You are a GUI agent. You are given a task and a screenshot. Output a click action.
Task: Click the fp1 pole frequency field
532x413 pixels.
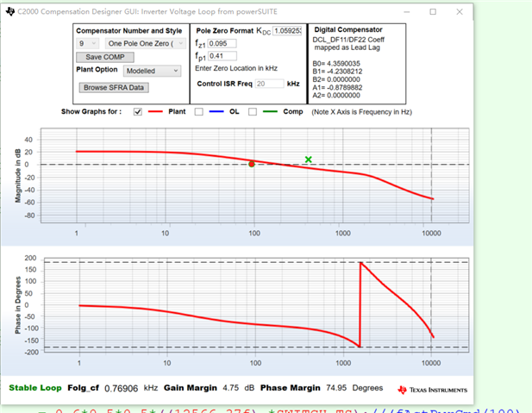[222, 56]
